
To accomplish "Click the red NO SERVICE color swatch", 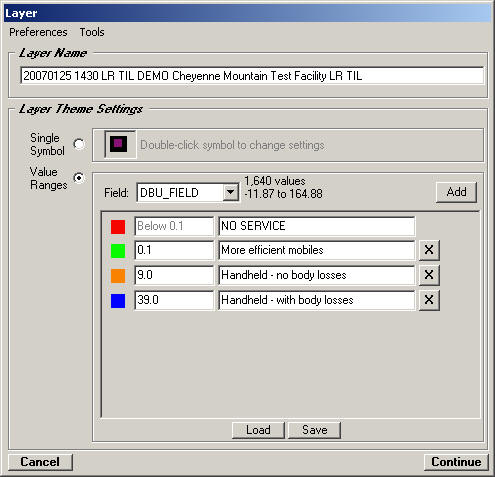I will (x=118, y=227).
